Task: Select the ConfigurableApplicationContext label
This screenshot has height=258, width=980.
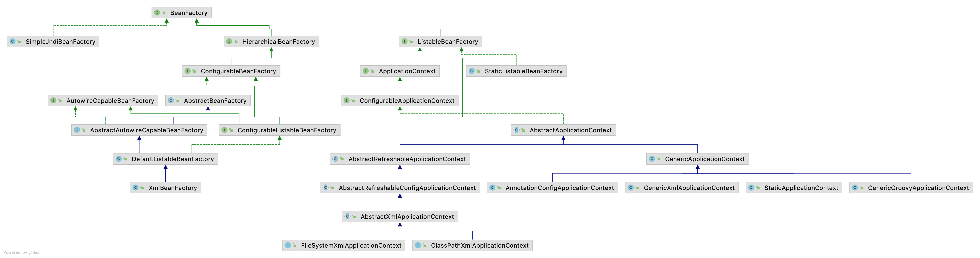Action: 407,101
